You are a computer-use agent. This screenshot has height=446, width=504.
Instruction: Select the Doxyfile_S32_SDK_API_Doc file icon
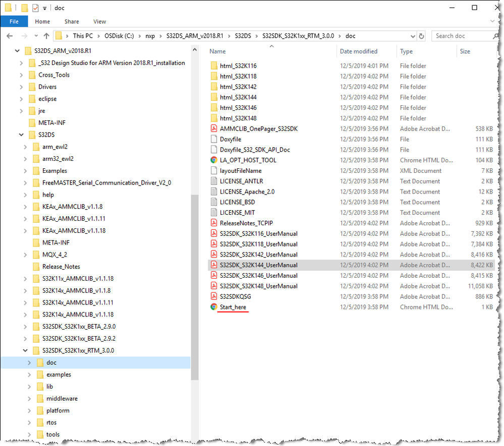(x=214, y=150)
